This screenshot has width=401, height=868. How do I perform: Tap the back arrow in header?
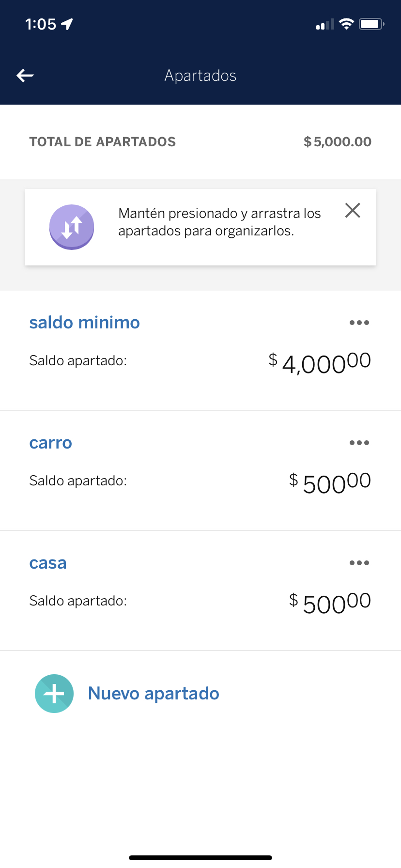point(25,76)
